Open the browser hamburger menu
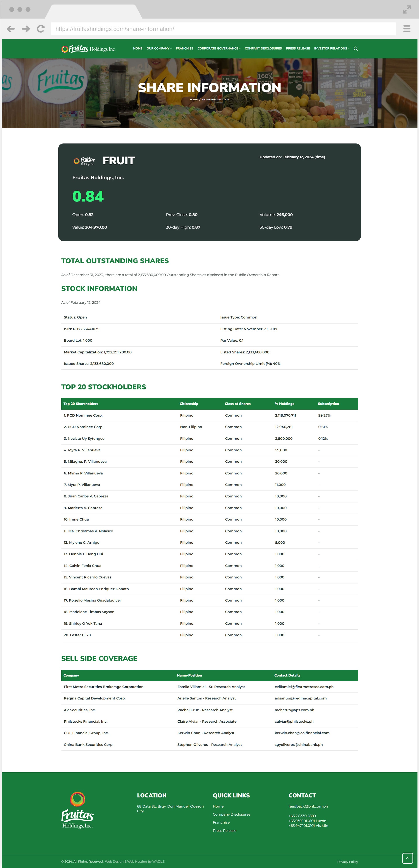The image size is (419, 868). point(407,29)
